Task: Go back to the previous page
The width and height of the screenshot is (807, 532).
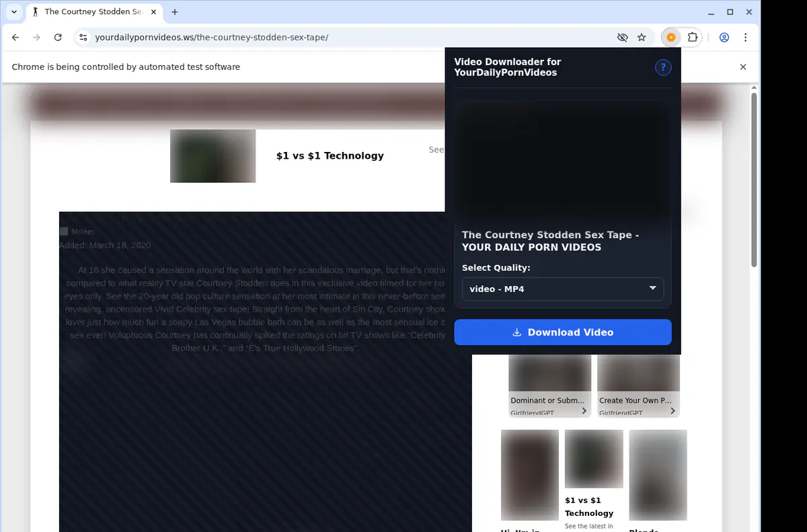Action: pos(15,38)
